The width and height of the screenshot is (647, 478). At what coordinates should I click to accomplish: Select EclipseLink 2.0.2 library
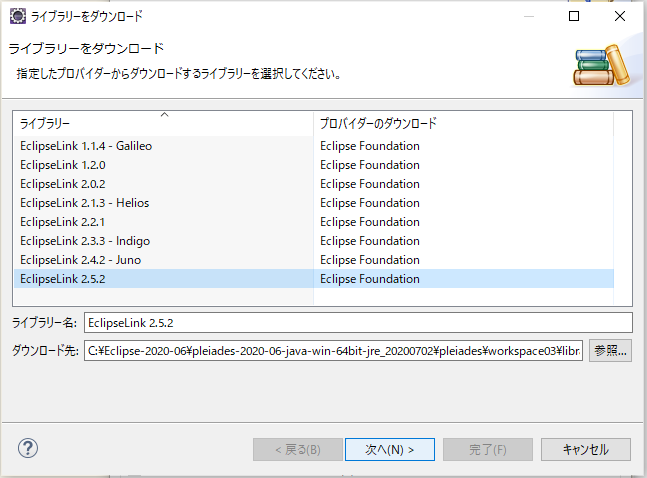tap(314, 184)
